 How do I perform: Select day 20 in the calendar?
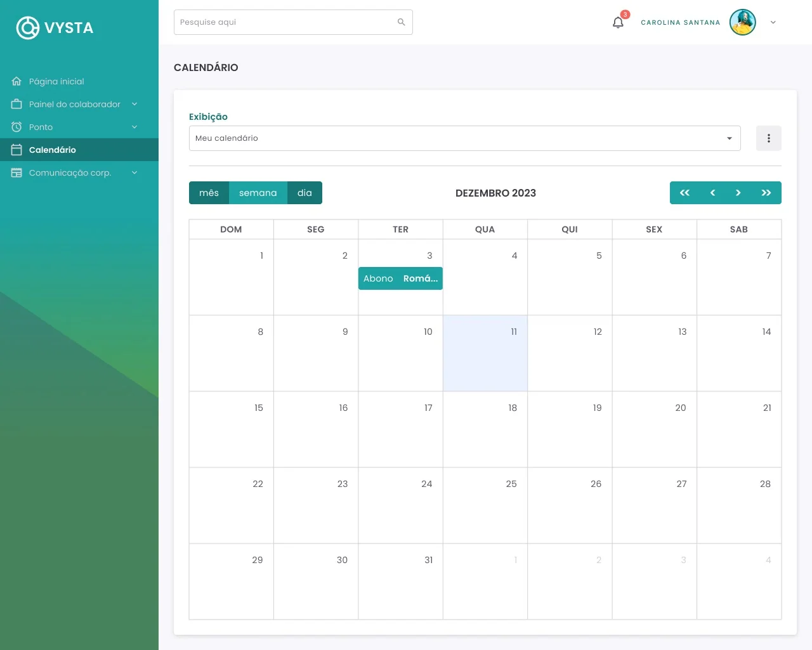[x=655, y=429]
